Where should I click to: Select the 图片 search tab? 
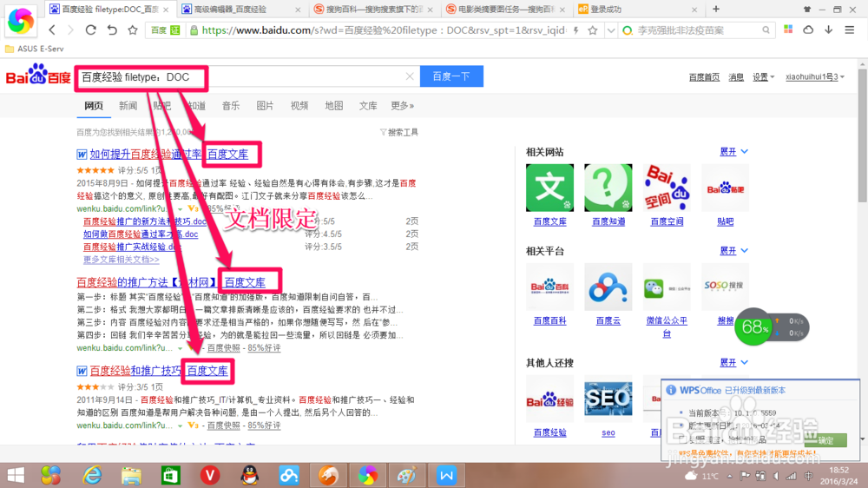pyautogui.click(x=265, y=106)
